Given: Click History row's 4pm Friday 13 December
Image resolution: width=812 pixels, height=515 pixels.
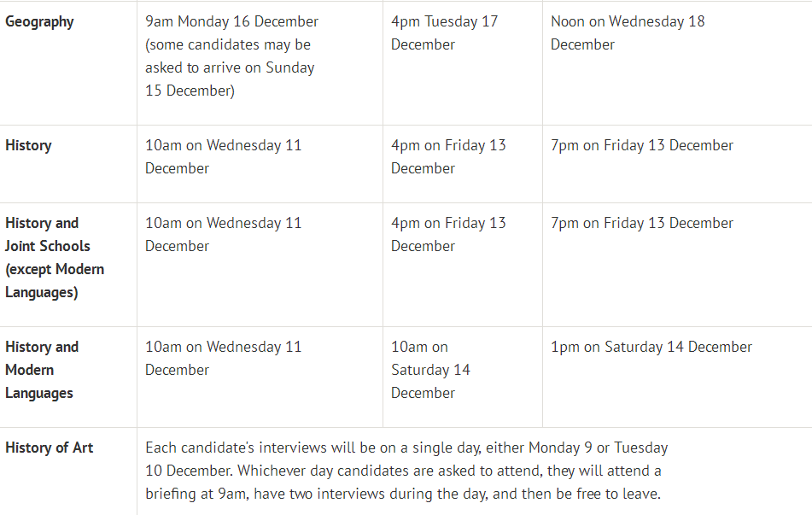Looking at the screenshot, I should [448, 156].
